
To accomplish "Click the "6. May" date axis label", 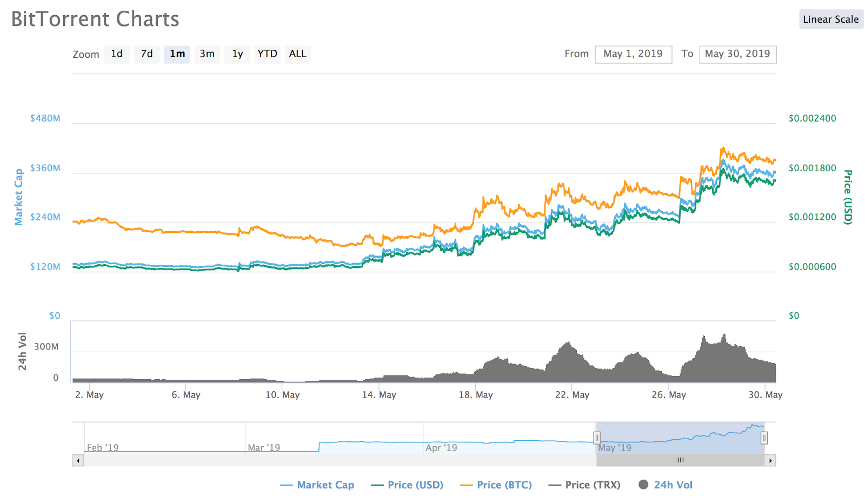I will [x=186, y=395].
